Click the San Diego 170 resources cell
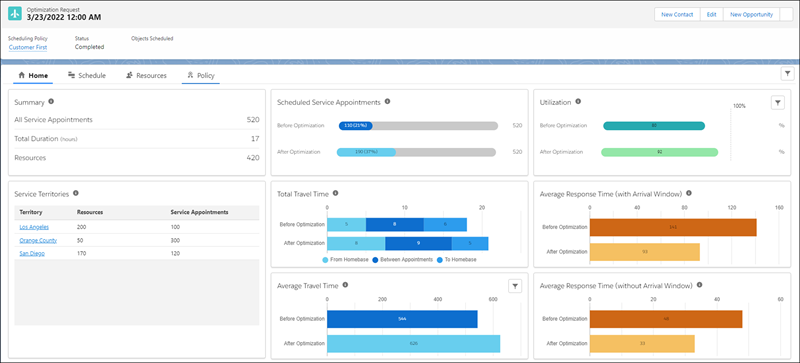Screen dimensions: 800x363 pos(82,253)
